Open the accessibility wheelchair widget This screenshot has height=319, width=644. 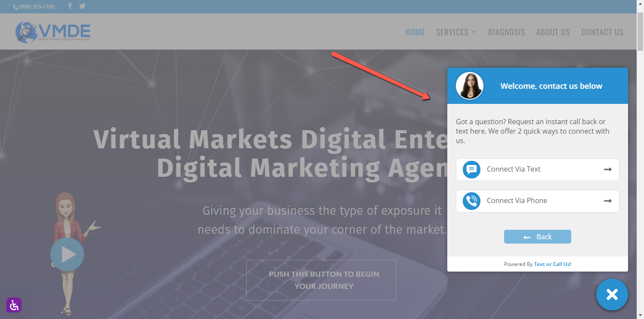click(14, 305)
